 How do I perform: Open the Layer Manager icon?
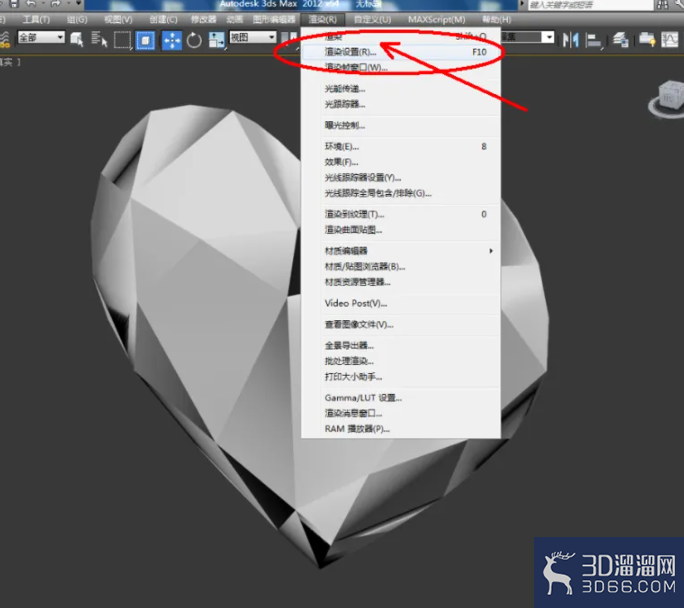(x=621, y=40)
